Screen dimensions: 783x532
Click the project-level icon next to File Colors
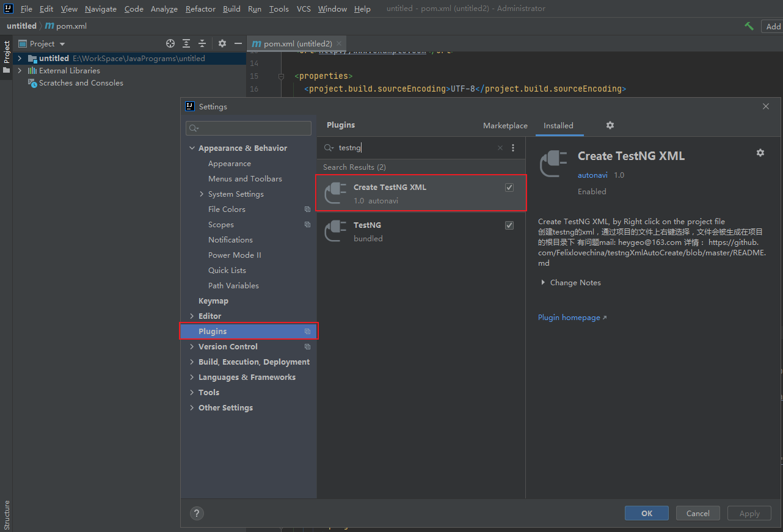(308, 209)
